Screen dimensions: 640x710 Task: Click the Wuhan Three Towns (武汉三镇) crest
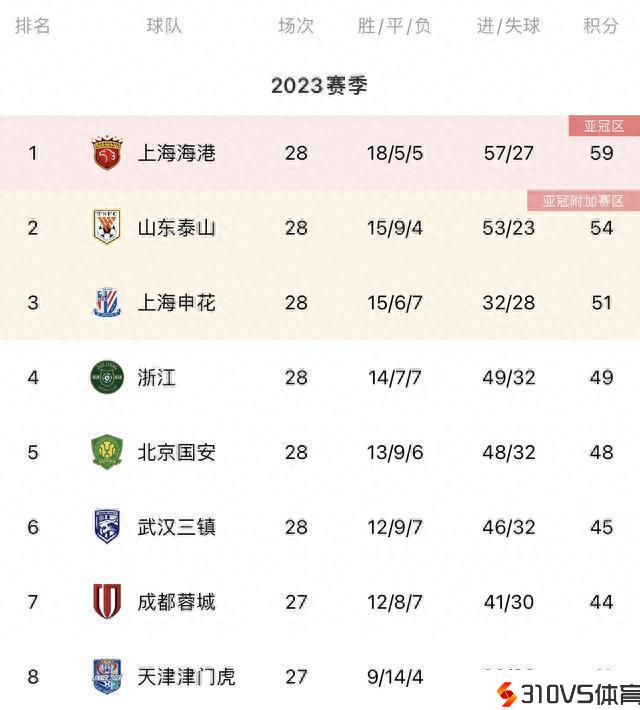click(106, 527)
